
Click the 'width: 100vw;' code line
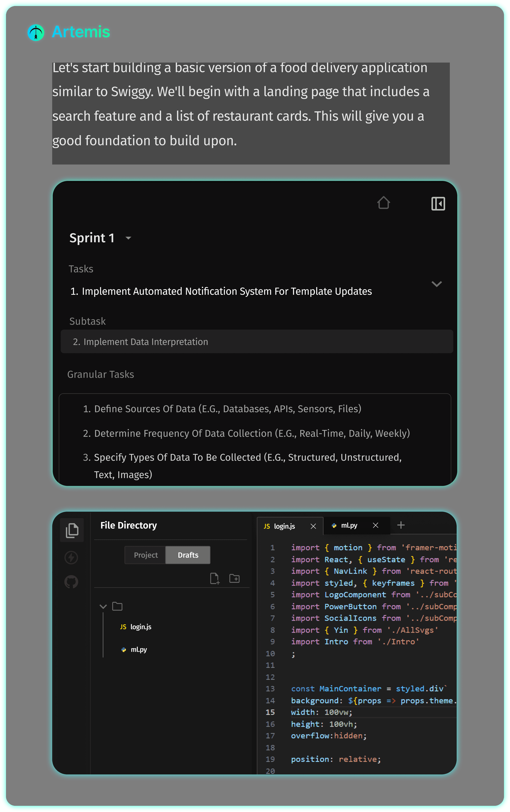321,712
